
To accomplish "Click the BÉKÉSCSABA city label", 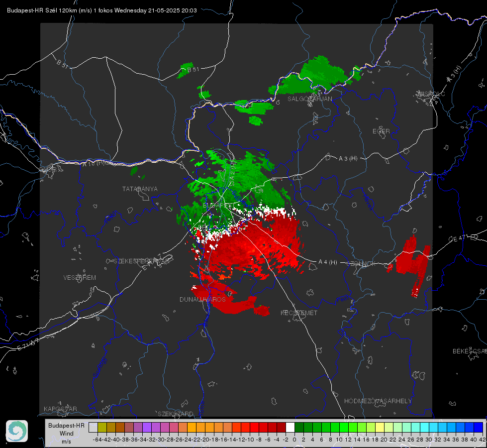I will click(x=470, y=351).
